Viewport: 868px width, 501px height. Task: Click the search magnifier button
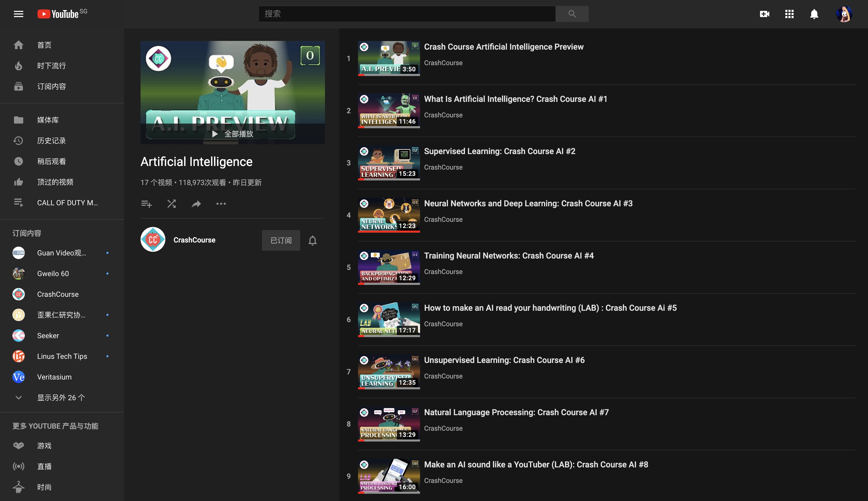pyautogui.click(x=572, y=14)
